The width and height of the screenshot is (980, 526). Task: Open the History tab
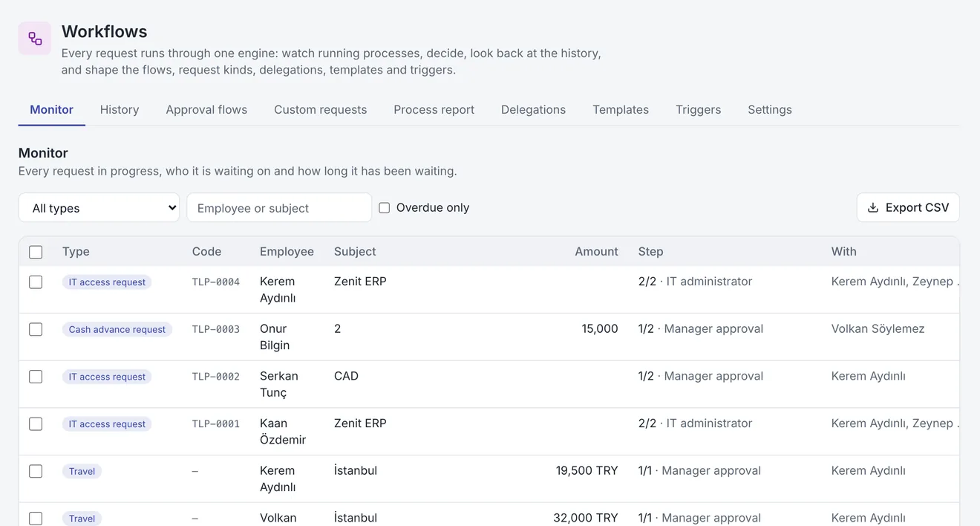click(120, 110)
